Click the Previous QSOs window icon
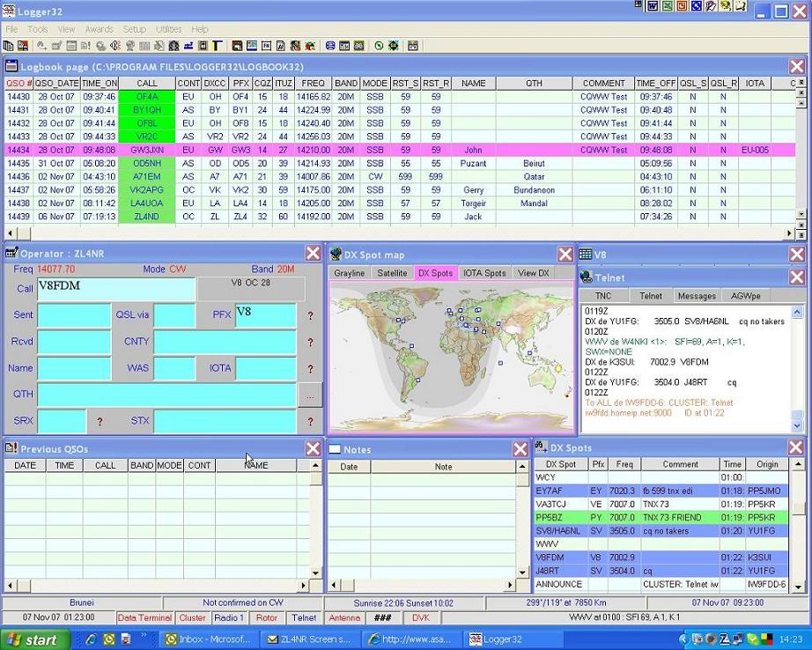Viewport: 812px width, 650px height. (x=11, y=448)
